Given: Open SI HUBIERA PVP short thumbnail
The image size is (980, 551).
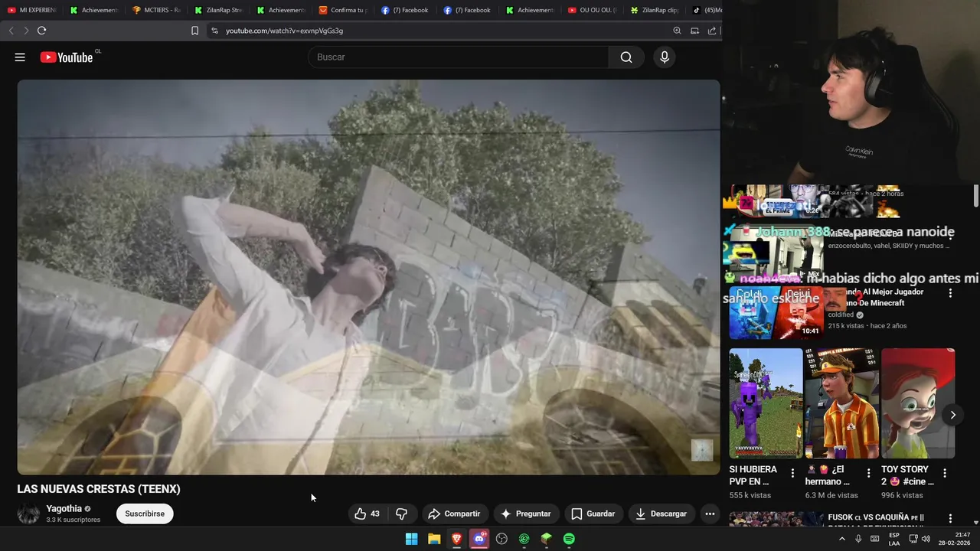Looking at the screenshot, I should (766, 403).
